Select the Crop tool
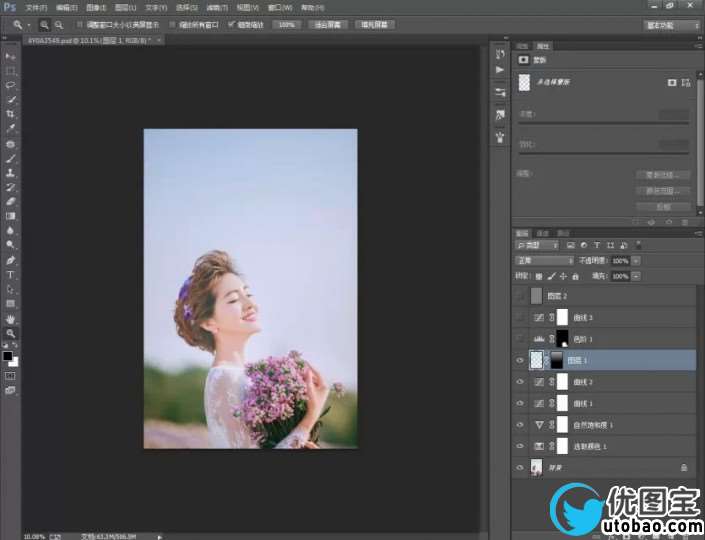The height and width of the screenshot is (540, 705). click(x=11, y=114)
